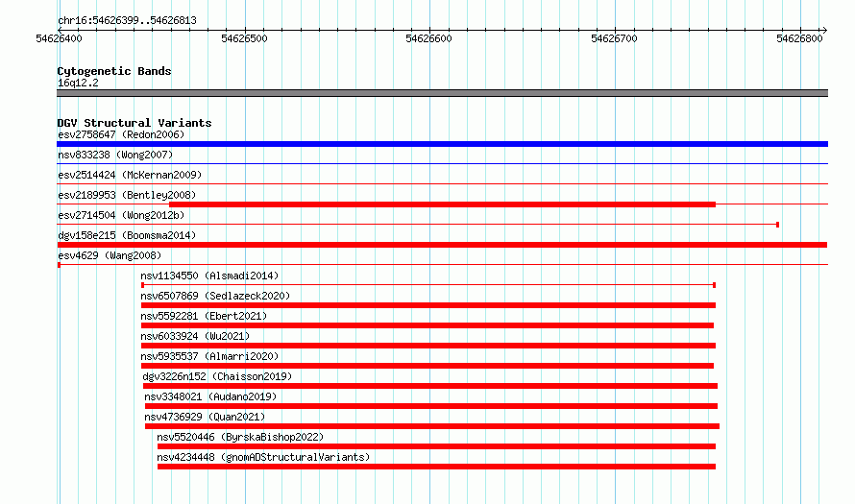Open dgv158e215 (Boomsma2014) variant label
Image resolution: width=855 pixels, height=504 pixels.
[x=127, y=235]
